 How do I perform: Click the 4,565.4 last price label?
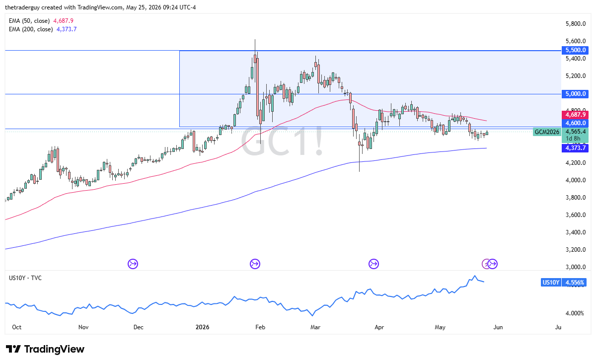pyautogui.click(x=575, y=132)
